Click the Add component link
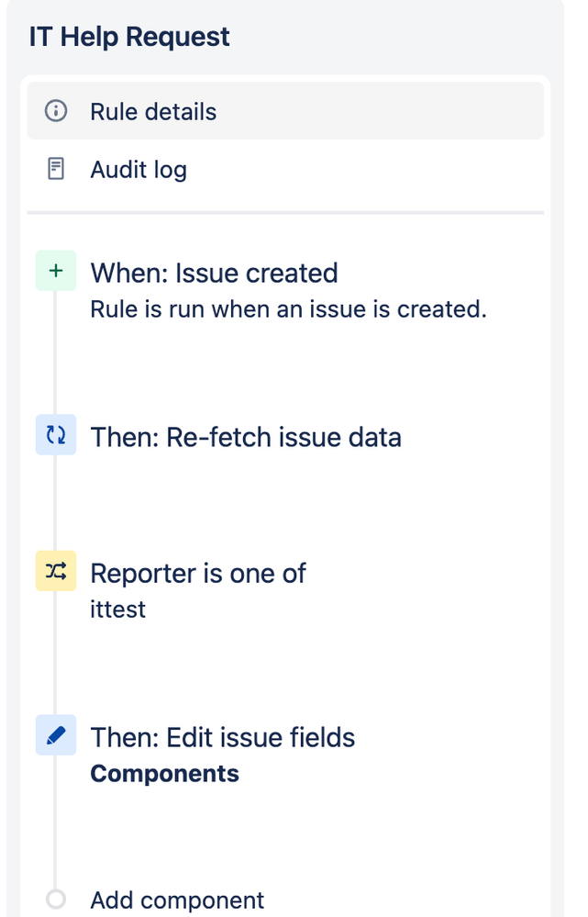 click(x=177, y=900)
